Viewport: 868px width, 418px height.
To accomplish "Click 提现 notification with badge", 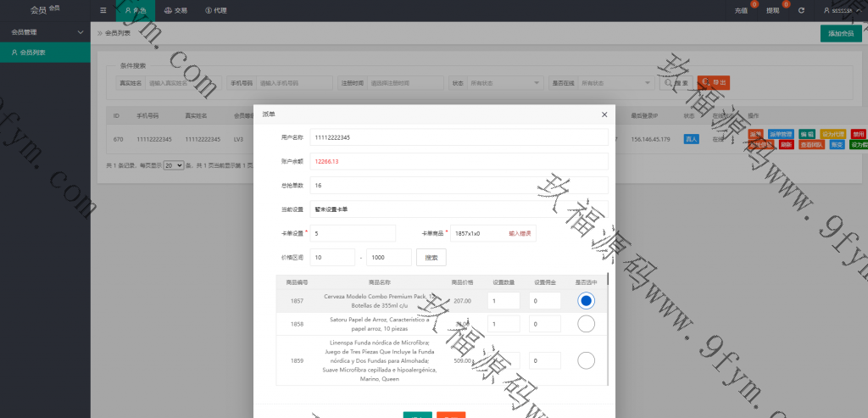I will [772, 11].
